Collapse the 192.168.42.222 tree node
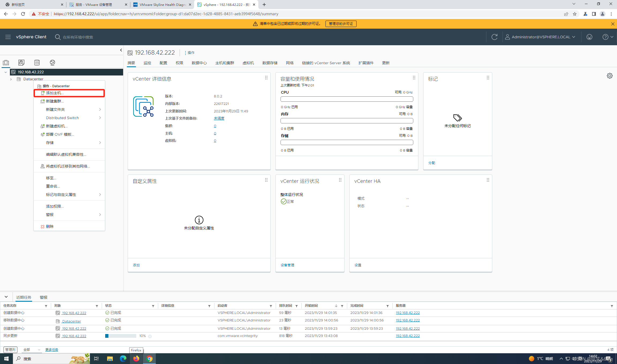Image resolution: width=617 pixels, height=364 pixels. click(6, 72)
